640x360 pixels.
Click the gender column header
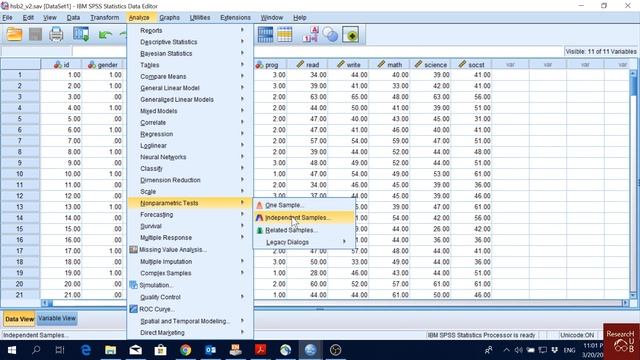click(102, 64)
